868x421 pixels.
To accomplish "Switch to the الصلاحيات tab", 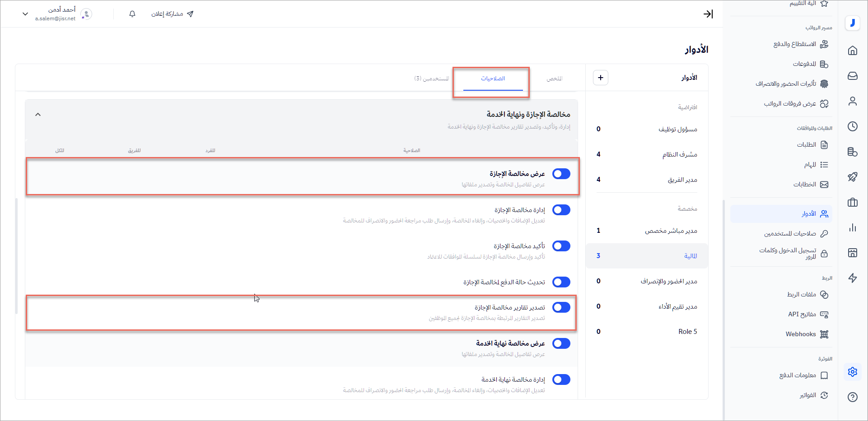I will tap(493, 79).
